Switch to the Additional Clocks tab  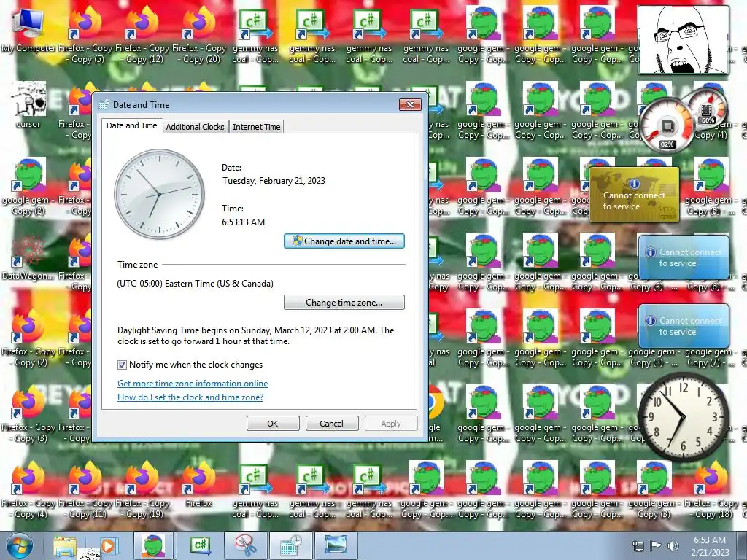tap(195, 127)
